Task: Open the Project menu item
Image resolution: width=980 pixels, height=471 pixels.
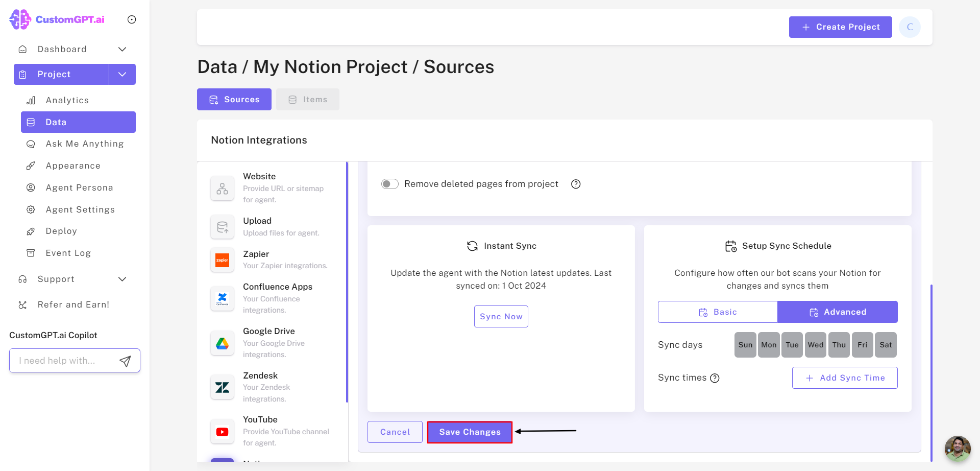Action: 61,74
